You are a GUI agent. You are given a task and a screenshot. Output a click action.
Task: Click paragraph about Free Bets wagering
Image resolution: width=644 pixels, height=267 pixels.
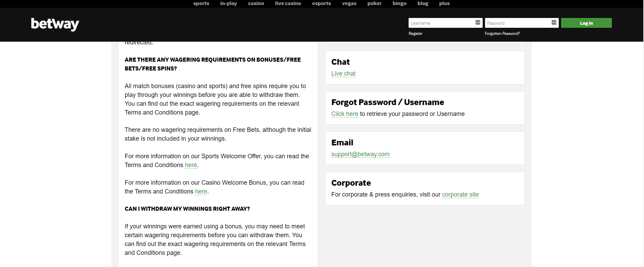[218, 134]
